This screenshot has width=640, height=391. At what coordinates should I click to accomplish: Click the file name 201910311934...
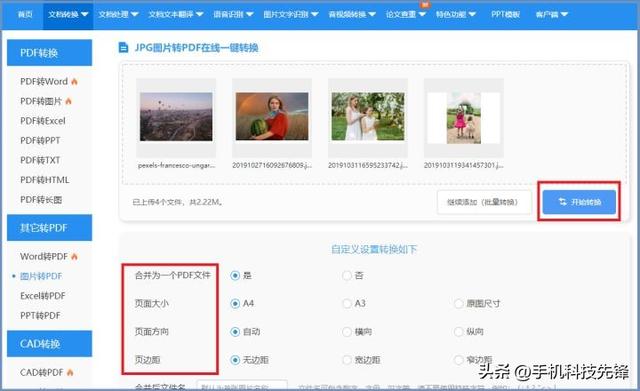pos(464,165)
